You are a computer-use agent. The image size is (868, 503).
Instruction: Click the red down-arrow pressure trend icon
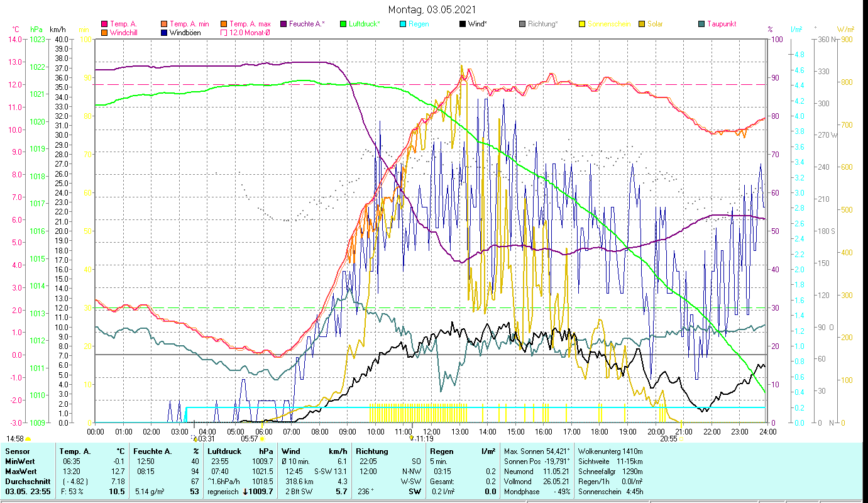(246, 492)
